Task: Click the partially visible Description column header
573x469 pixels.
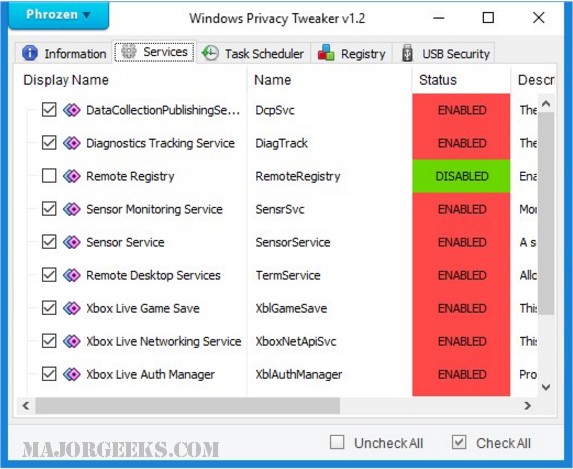Action: [534, 80]
